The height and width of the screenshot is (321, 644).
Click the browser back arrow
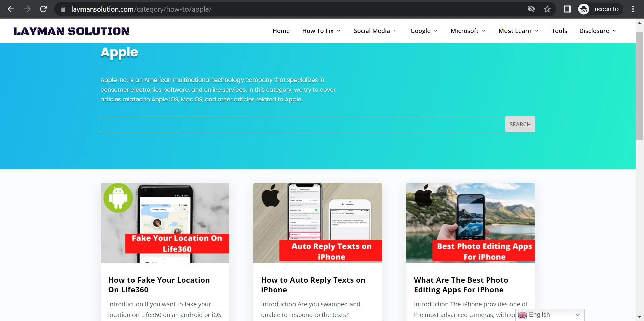coord(11,9)
